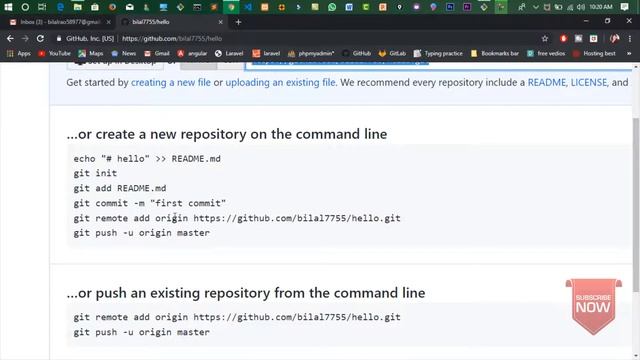Click the create a new repository heading
This screenshot has height=360, width=640.
pyautogui.click(x=227, y=134)
